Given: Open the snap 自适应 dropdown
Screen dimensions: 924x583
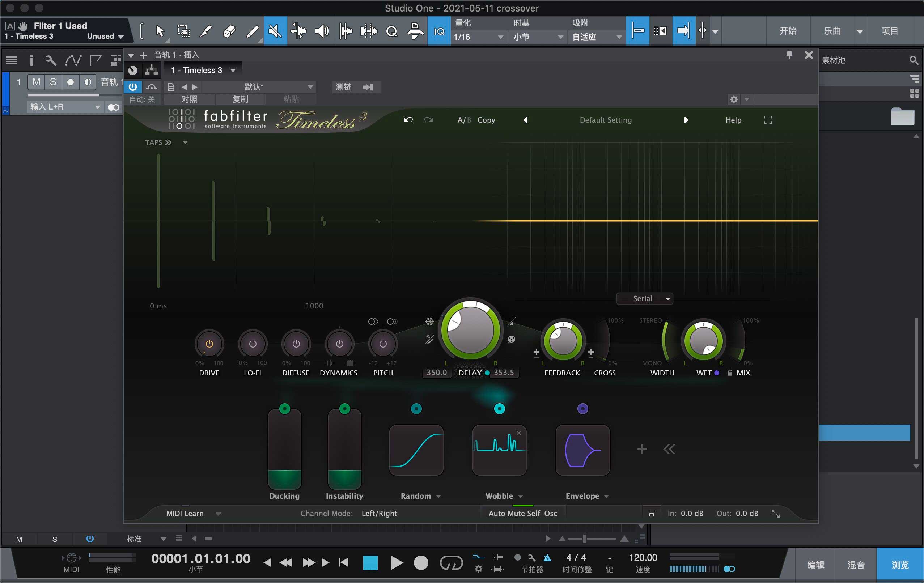Looking at the screenshot, I should coord(597,37).
